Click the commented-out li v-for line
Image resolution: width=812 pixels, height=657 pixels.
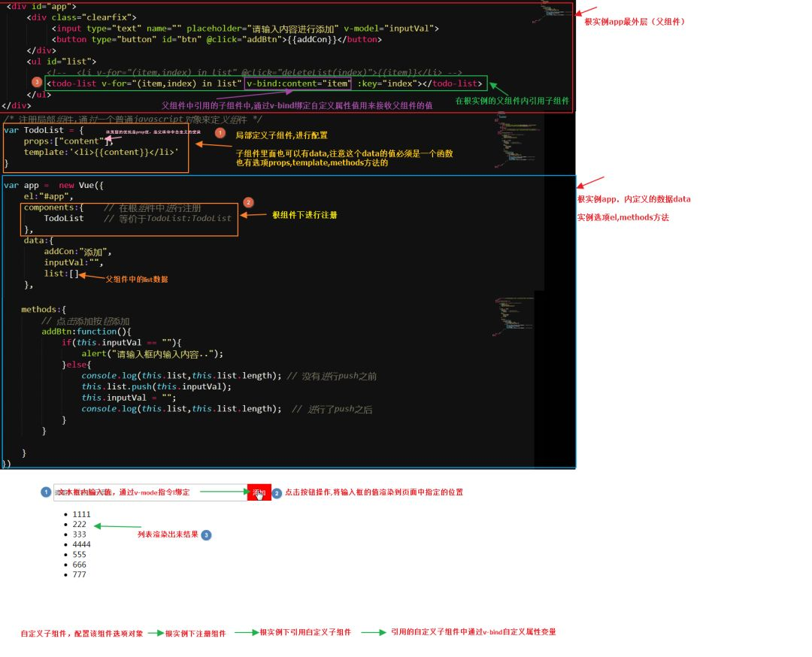(254, 72)
